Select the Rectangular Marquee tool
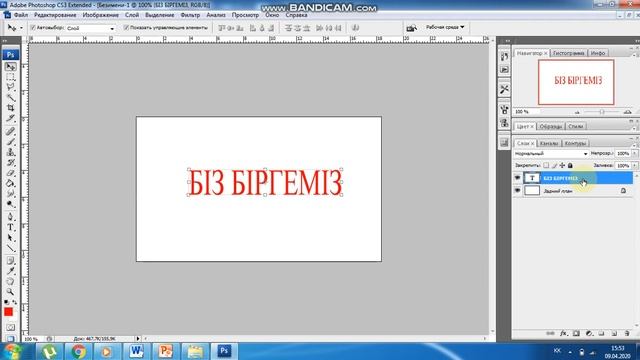Image resolution: width=640 pixels, height=360 pixels. [x=11, y=77]
